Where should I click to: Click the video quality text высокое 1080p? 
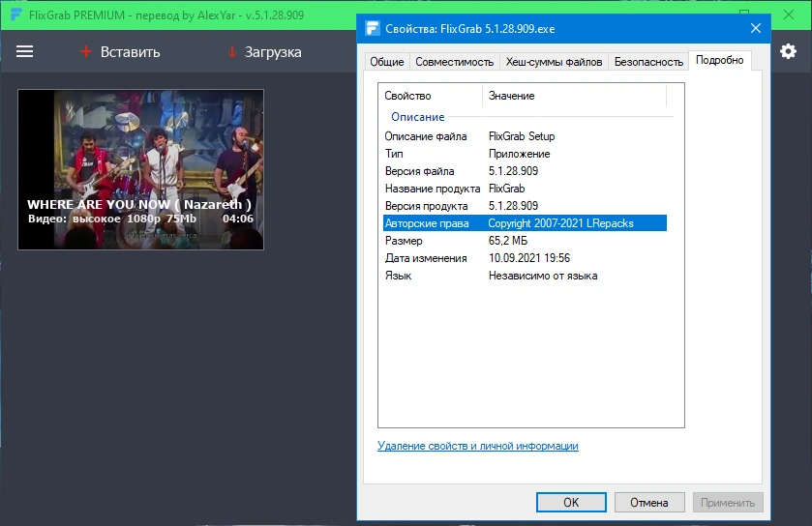(x=116, y=219)
